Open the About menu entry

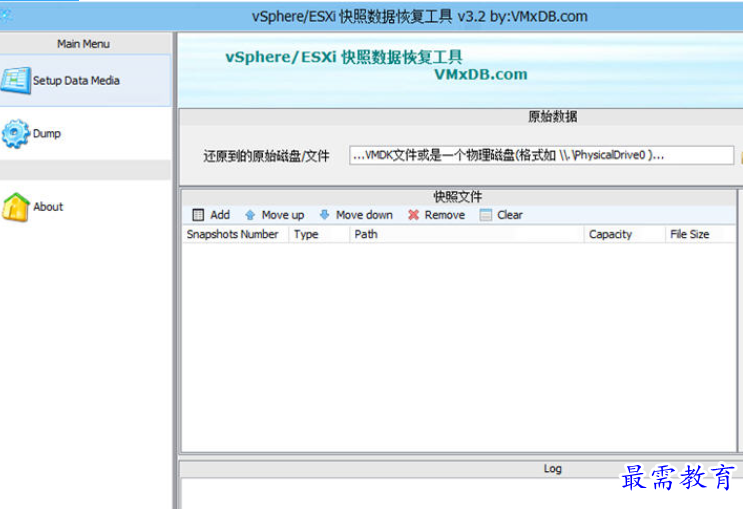tap(85, 207)
